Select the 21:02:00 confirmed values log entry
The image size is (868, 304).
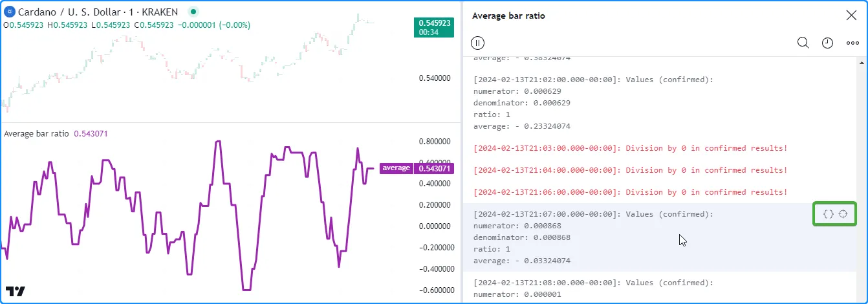coord(593,80)
